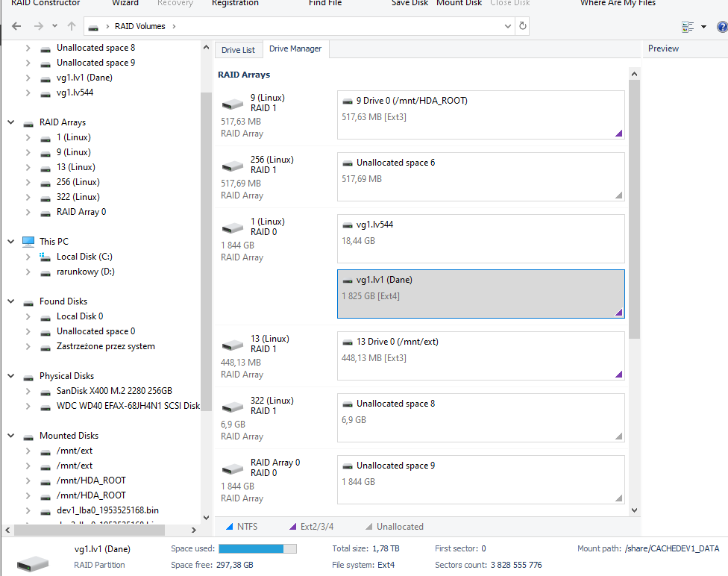
Task: Collapse the RAID Arrays tree node
Action: [10, 122]
